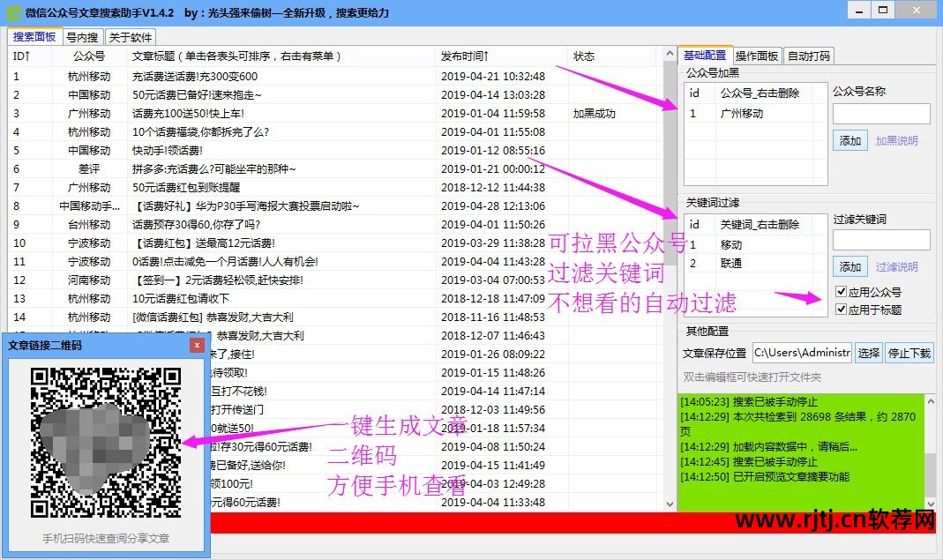
Task: Select keyword filter row 联通
Action: point(756,264)
